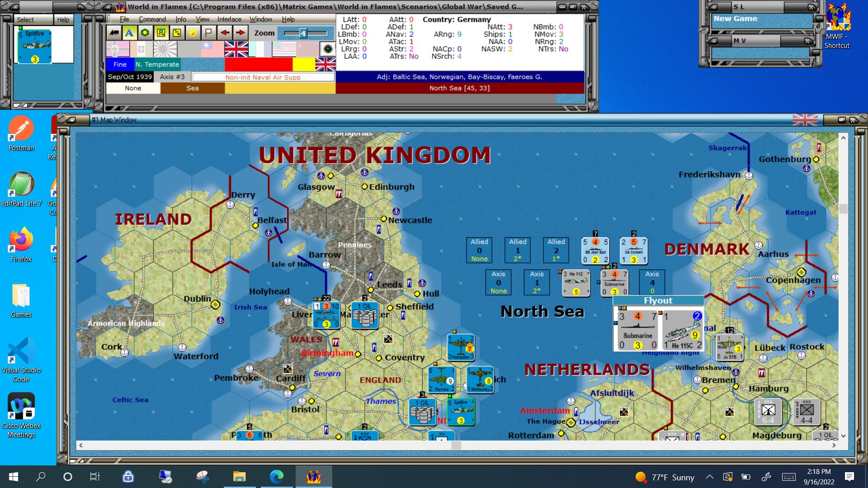Select the He 112 fighter unit
Viewport: 868px width, 488px height.
[576, 283]
